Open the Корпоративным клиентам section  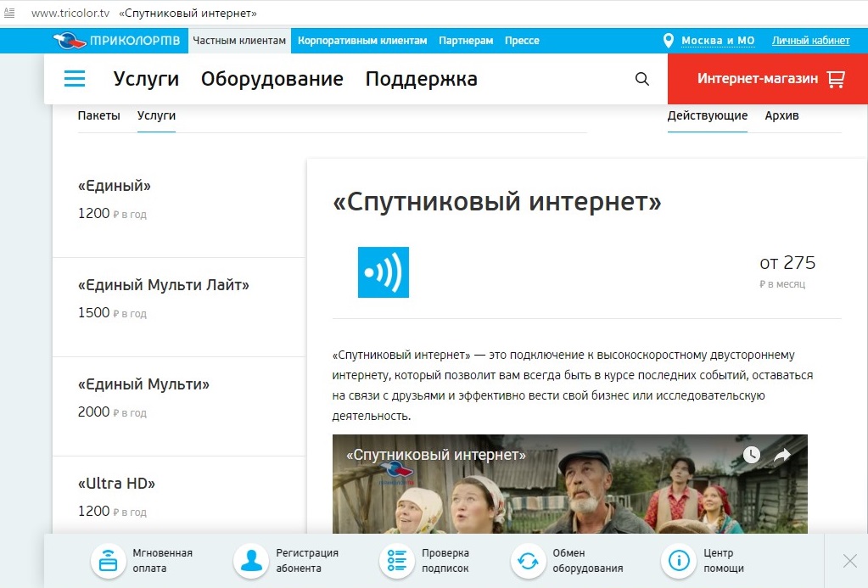click(362, 41)
